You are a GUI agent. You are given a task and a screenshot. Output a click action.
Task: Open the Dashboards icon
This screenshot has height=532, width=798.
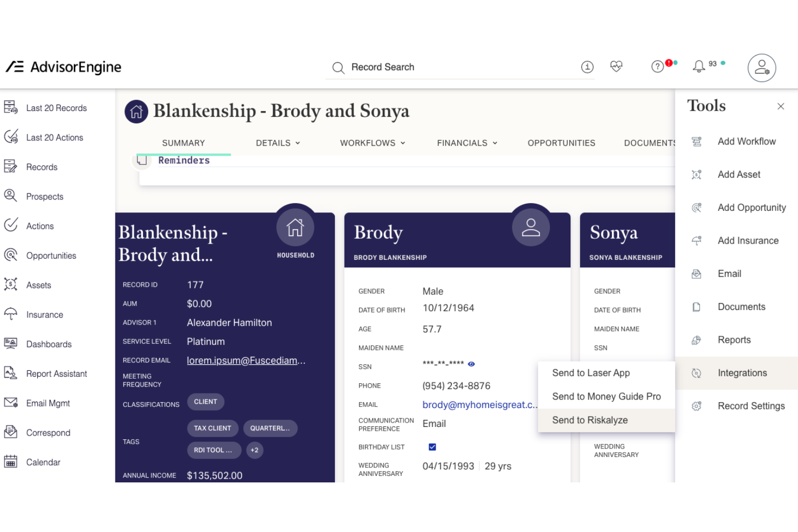(x=11, y=343)
